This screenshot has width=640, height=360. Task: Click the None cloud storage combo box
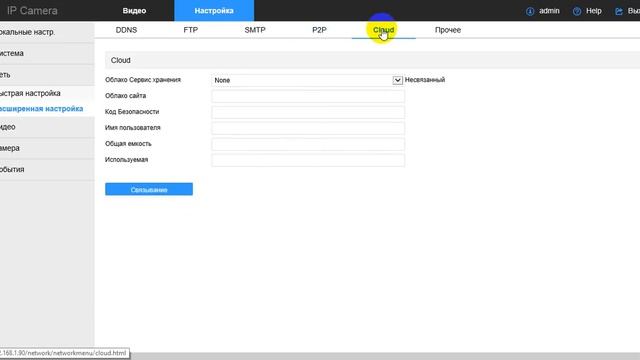(x=307, y=80)
